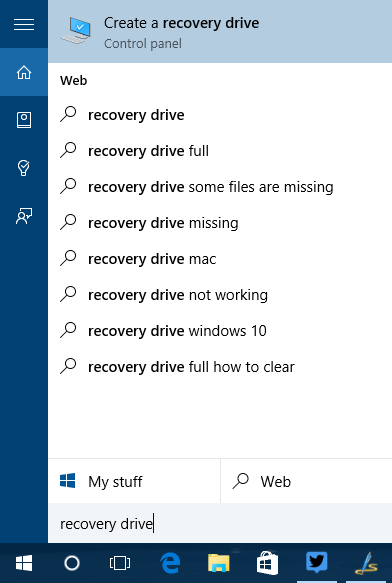Select the "recovery drive full" suggestion
The image size is (392, 583).
[x=220, y=151]
